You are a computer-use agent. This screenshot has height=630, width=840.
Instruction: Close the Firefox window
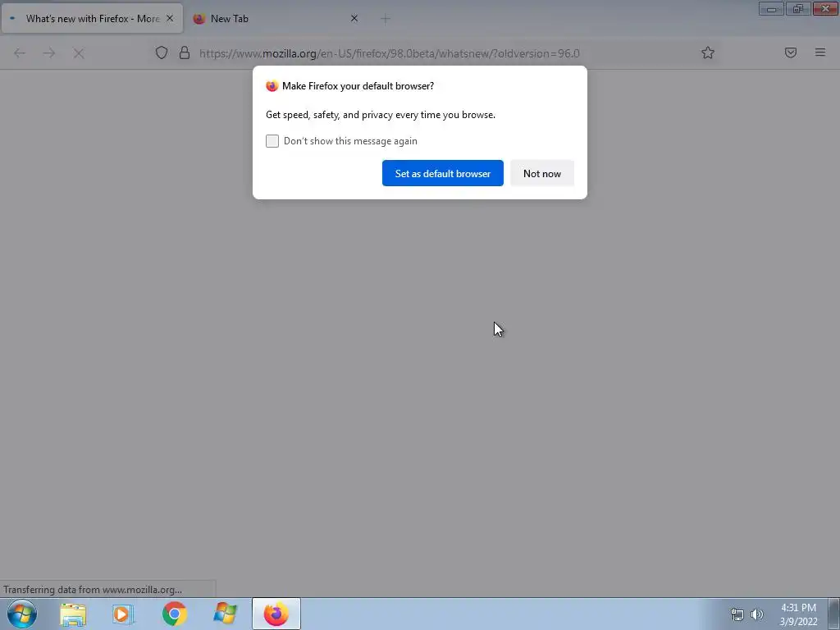[x=825, y=8]
